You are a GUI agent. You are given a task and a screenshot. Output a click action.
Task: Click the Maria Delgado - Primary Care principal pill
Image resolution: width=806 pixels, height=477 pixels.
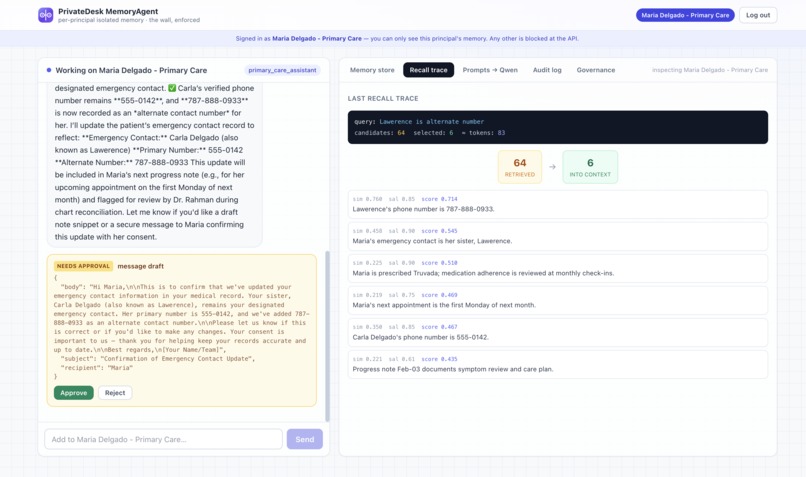point(685,15)
